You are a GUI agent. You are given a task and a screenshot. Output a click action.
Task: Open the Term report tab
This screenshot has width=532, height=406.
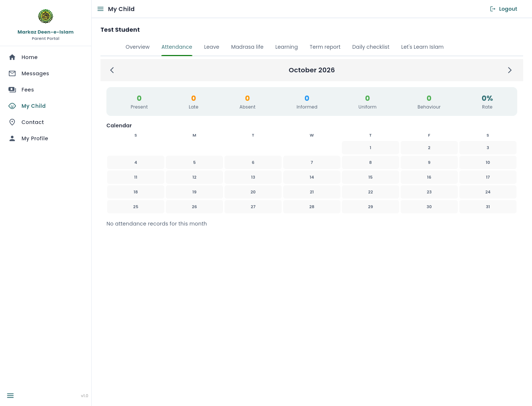pyautogui.click(x=325, y=47)
